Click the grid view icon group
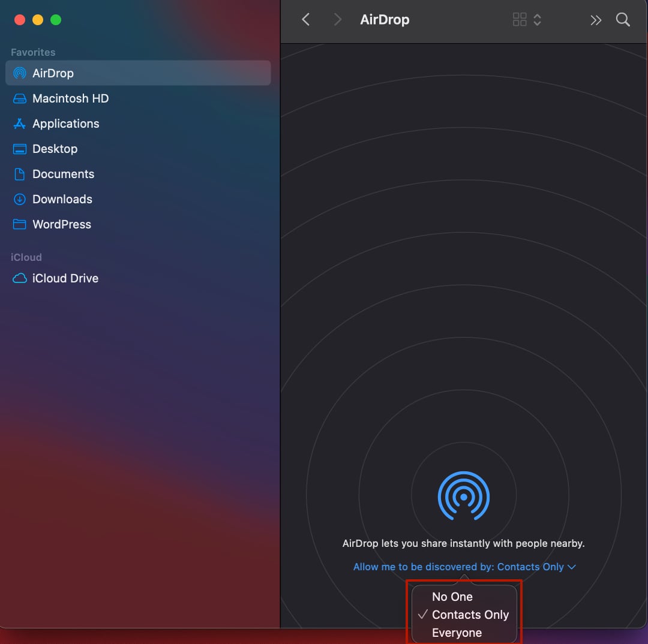The height and width of the screenshot is (644, 648). pos(520,19)
